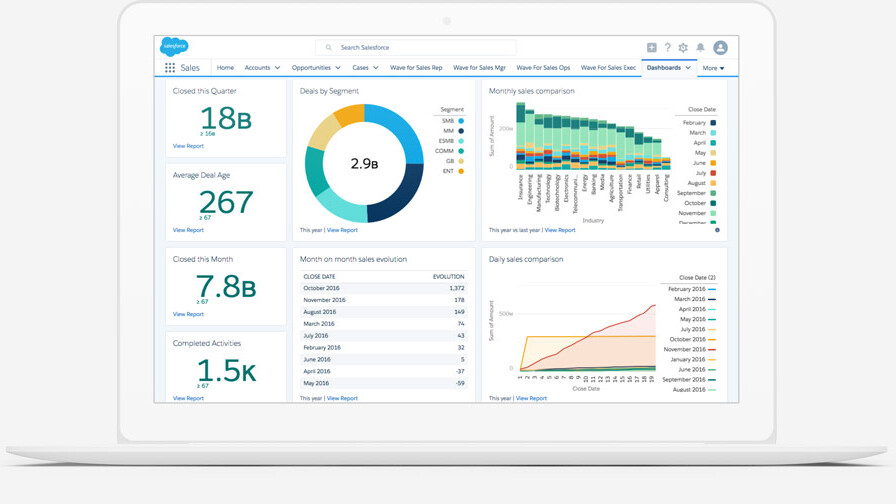Show notifications via the bell icon
Image resolution: width=896 pixels, height=504 pixels.
click(x=700, y=48)
